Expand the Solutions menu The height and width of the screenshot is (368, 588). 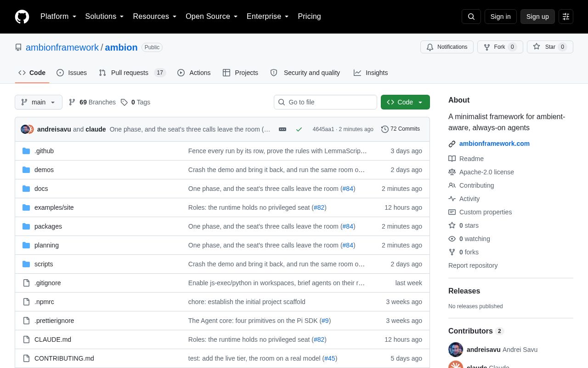click(105, 17)
